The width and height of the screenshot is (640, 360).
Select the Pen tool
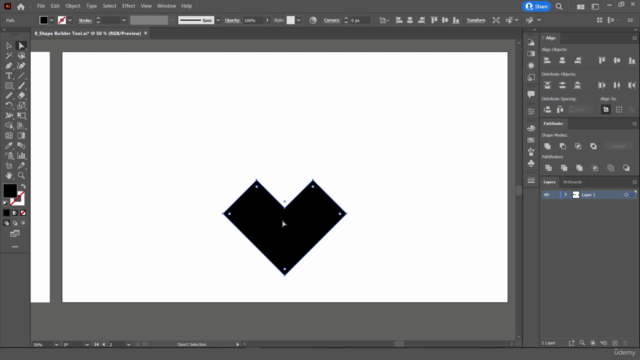[x=9, y=66]
